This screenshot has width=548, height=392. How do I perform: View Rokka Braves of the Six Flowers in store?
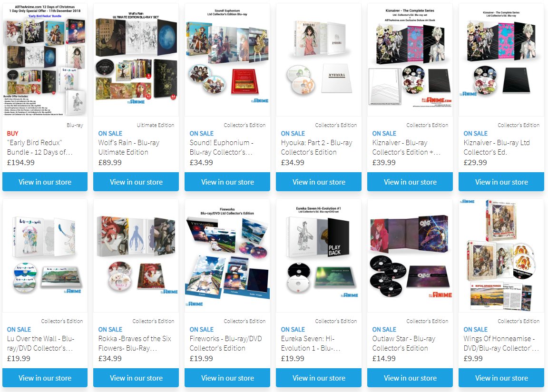point(136,378)
